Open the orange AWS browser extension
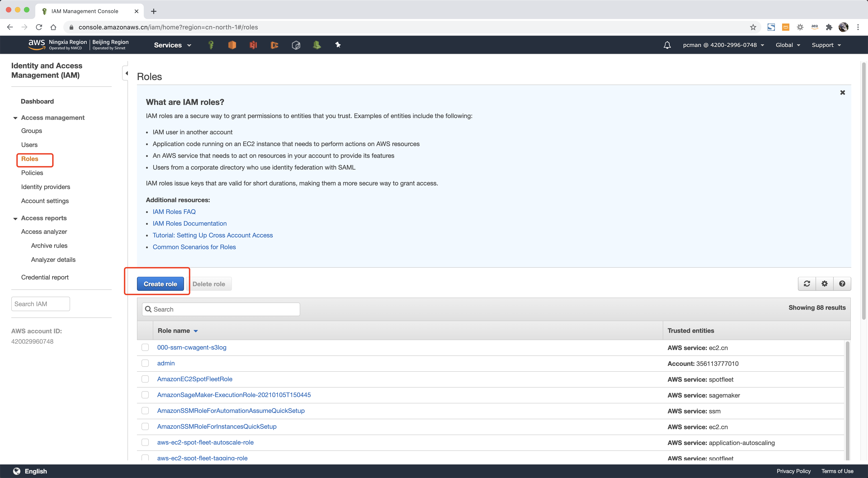The height and width of the screenshot is (478, 868). tap(785, 27)
